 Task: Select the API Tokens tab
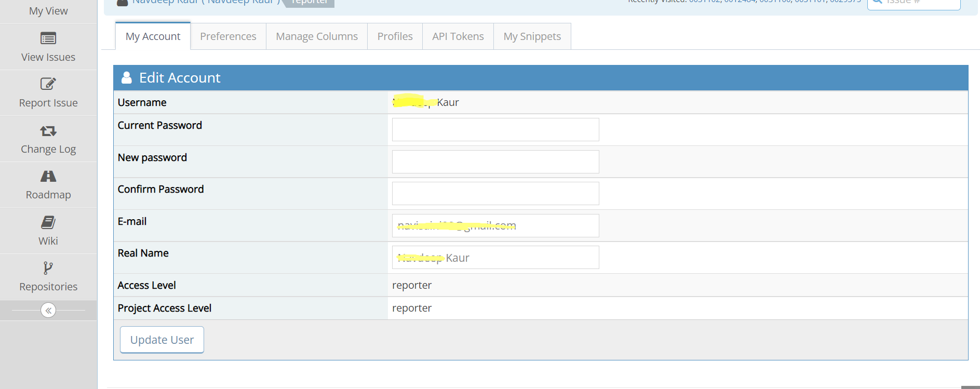coord(458,36)
